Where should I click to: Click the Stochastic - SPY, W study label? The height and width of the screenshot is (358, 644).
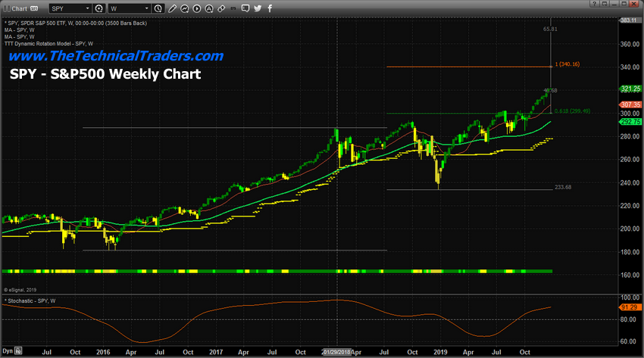coord(30,301)
